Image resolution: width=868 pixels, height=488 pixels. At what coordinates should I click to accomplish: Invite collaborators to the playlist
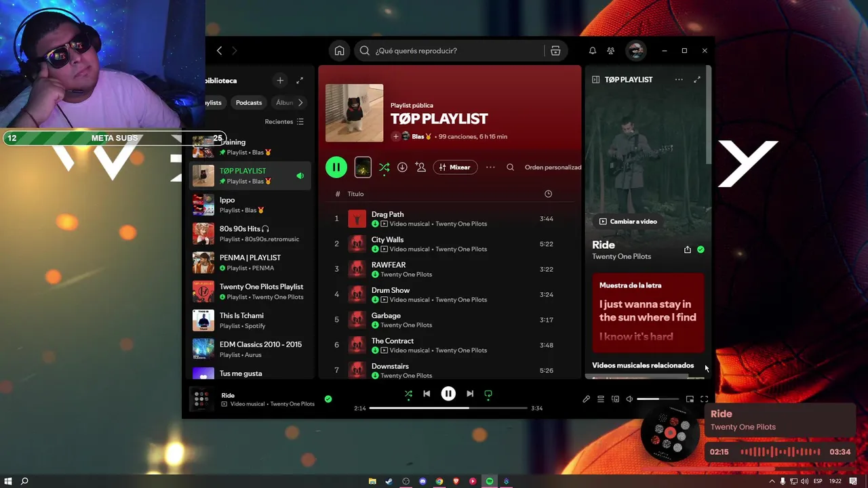421,167
